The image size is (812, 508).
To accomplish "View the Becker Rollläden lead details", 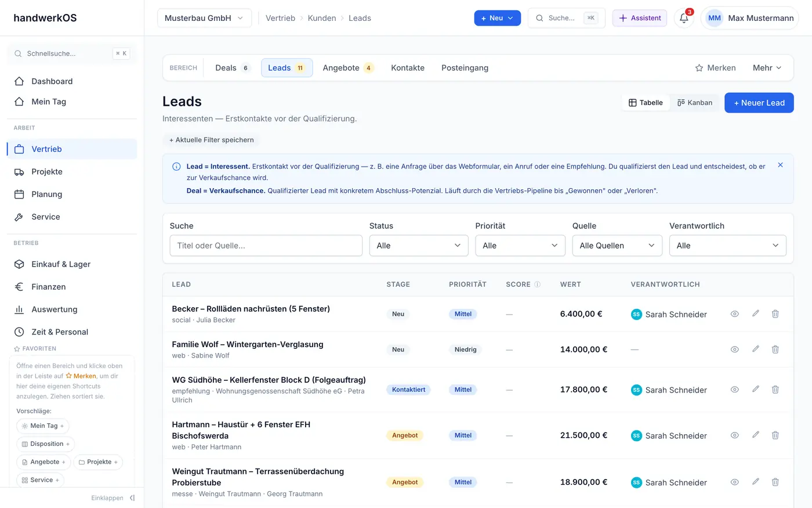I will click(734, 314).
